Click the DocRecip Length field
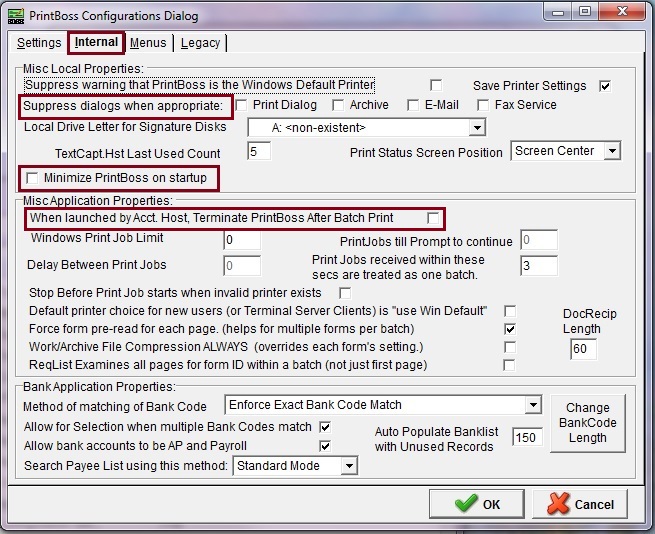 click(x=583, y=348)
